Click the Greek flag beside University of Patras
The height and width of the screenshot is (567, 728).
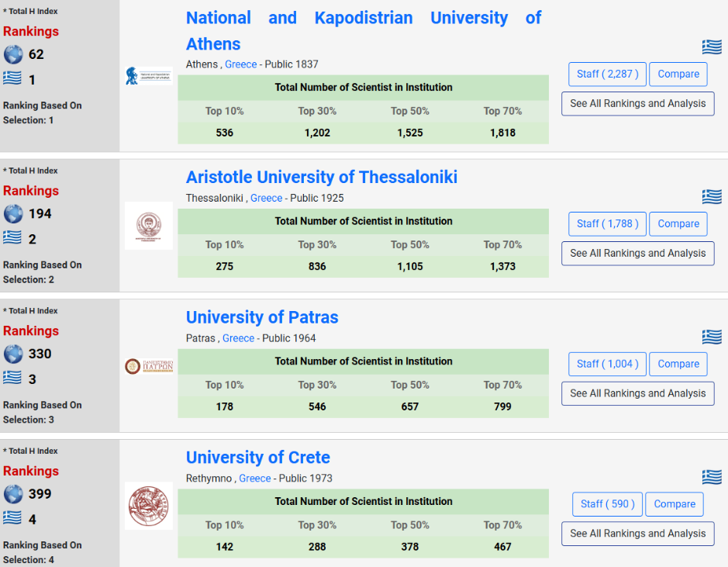coord(712,337)
